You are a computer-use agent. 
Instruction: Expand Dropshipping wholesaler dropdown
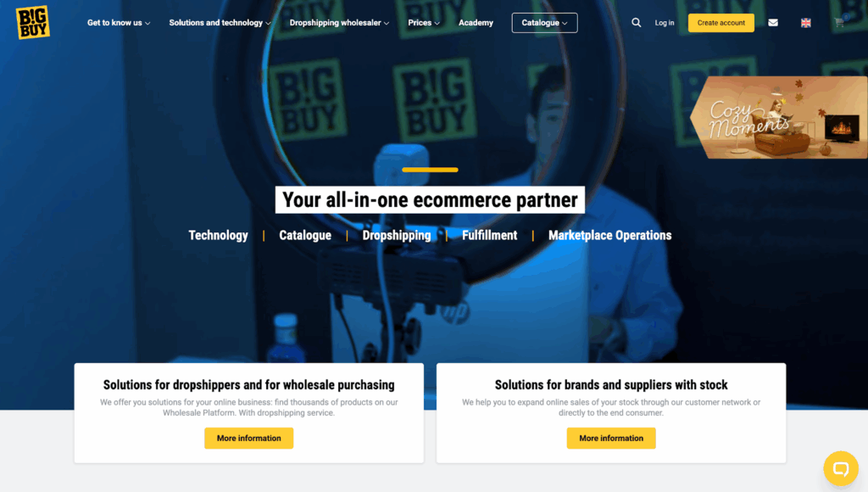tap(339, 23)
